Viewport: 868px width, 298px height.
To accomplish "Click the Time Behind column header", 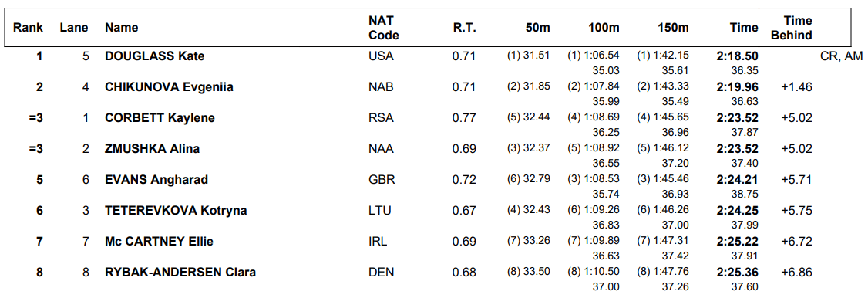I will click(x=798, y=28).
